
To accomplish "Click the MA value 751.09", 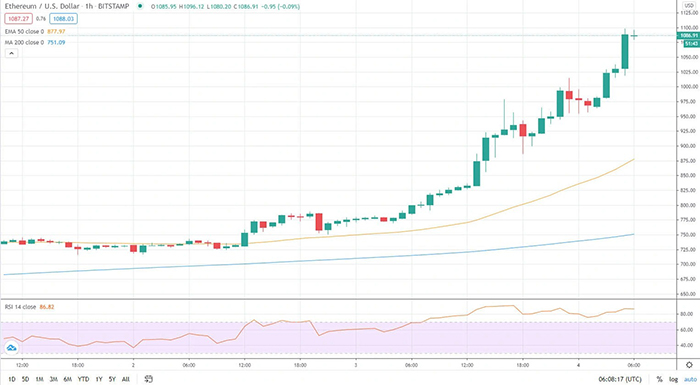I will click(x=56, y=42).
